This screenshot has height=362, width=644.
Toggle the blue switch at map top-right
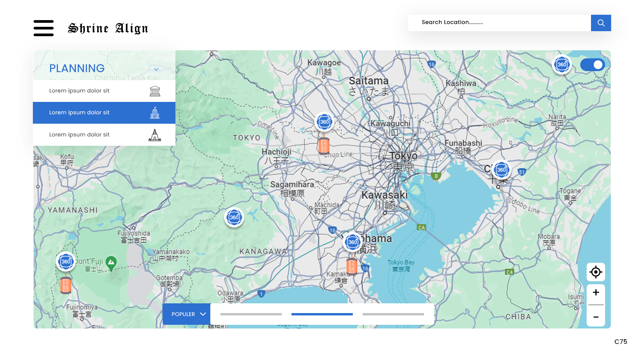pyautogui.click(x=593, y=65)
